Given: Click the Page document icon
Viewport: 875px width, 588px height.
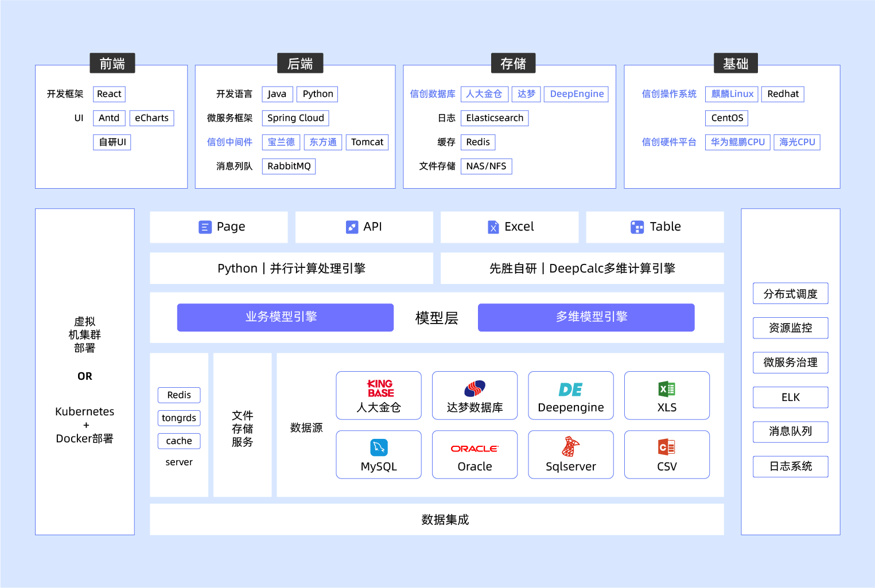Looking at the screenshot, I should click(205, 227).
